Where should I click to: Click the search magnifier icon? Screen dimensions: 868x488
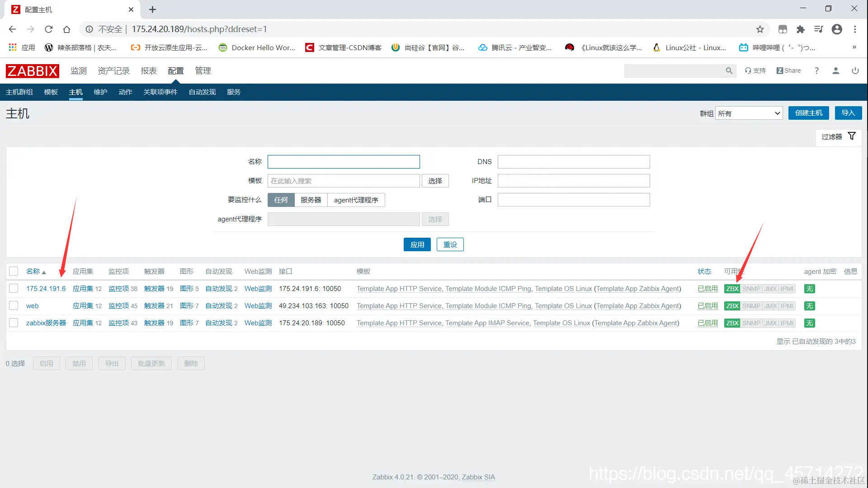[729, 71]
